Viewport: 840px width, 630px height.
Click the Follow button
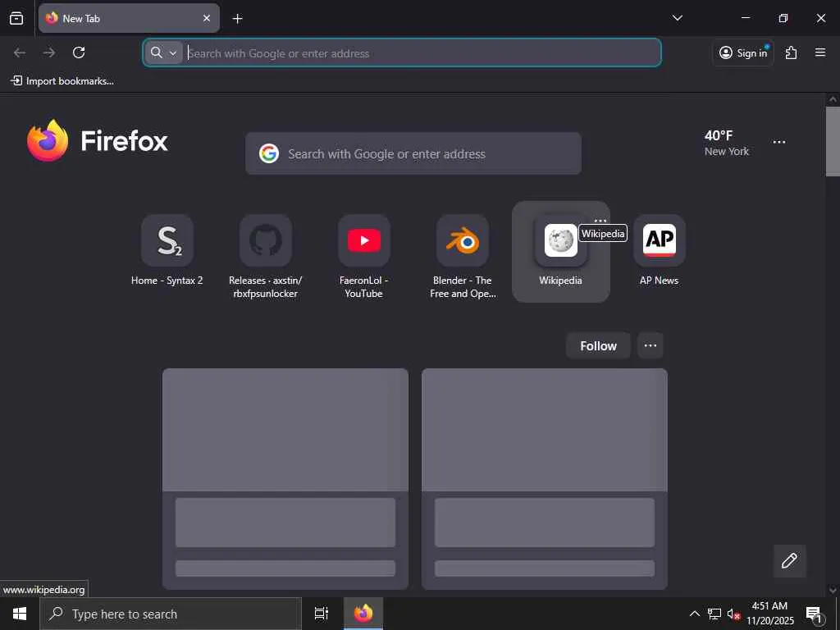[598, 345]
